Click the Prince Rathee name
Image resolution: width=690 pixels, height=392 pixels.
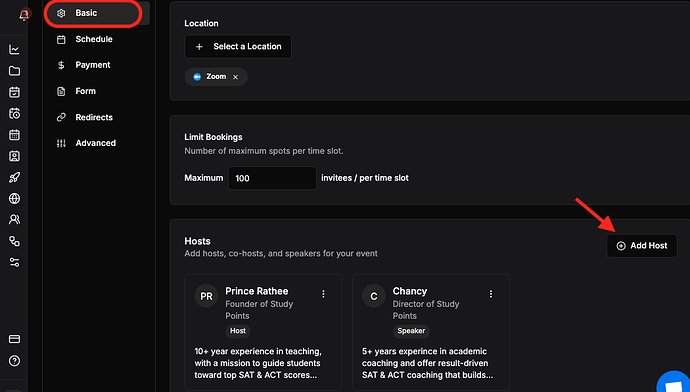click(257, 291)
